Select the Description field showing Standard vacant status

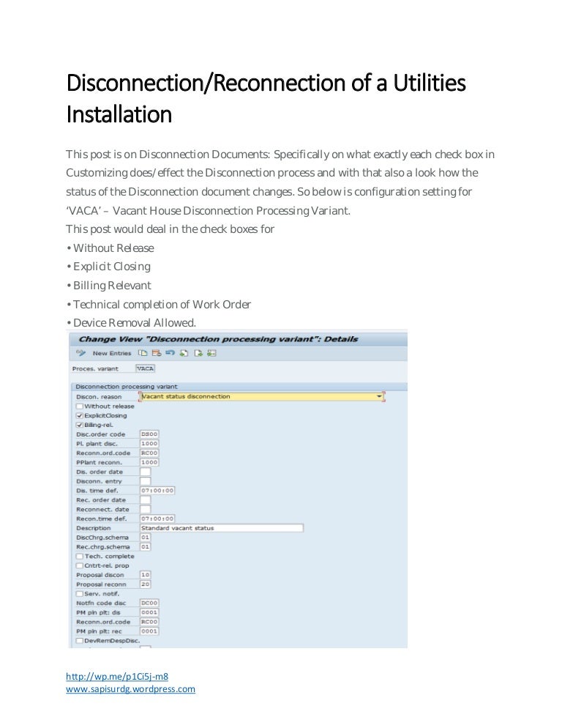coord(220,527)
